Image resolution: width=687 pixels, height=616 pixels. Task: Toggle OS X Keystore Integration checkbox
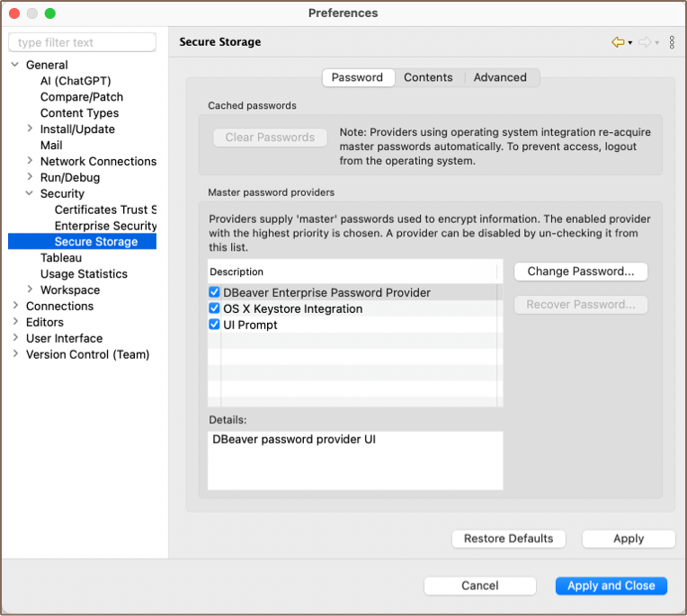pos(214,308)
